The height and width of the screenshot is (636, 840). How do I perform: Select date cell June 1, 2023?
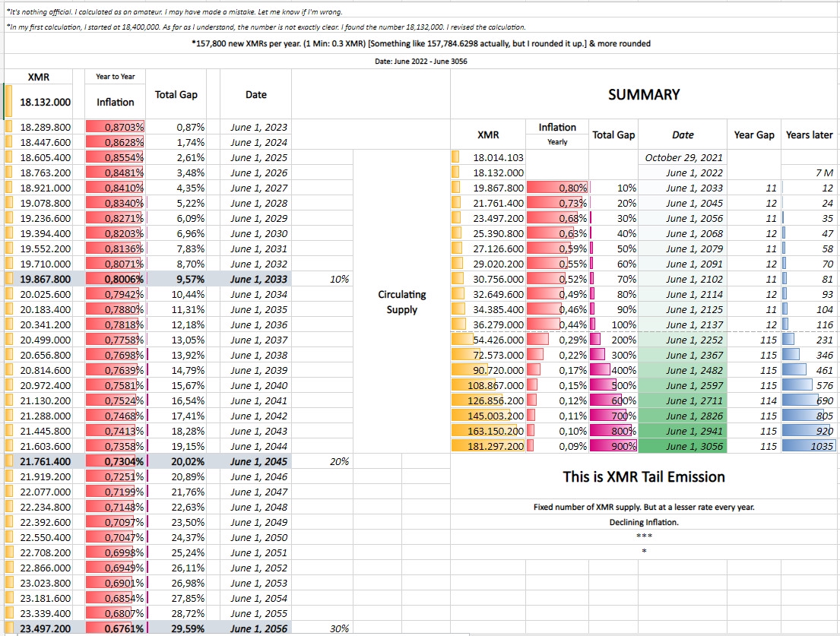(256, 127)
